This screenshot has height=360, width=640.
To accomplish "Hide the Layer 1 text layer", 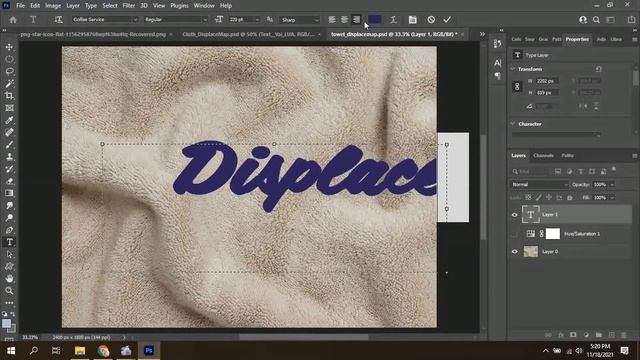I will [x=514, y=215].
